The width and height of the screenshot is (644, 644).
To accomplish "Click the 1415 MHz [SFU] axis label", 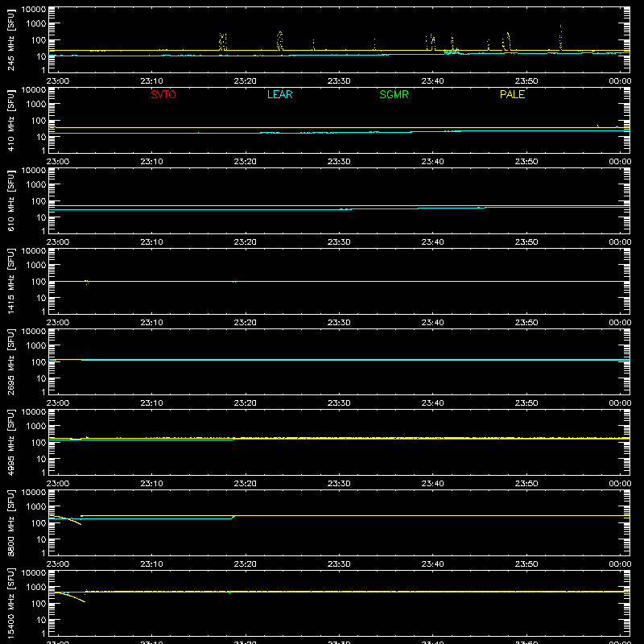I will point(11,281).
